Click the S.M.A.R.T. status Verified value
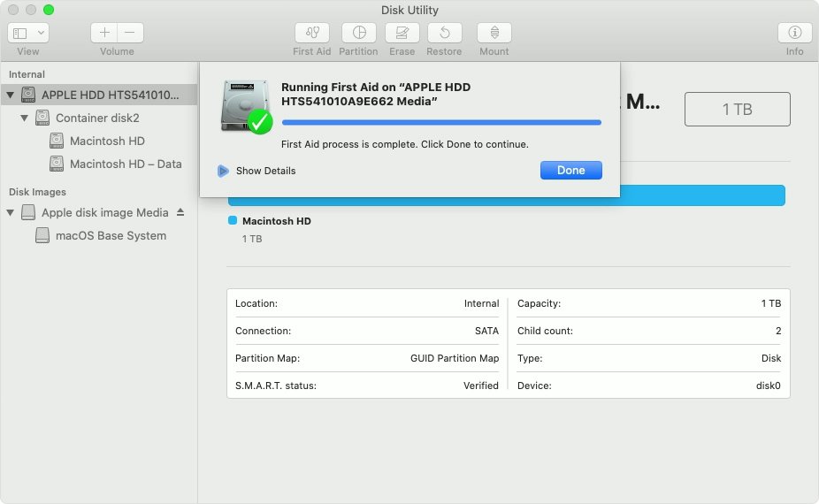The width and height of the screenshot is (819, 504). 480,386
